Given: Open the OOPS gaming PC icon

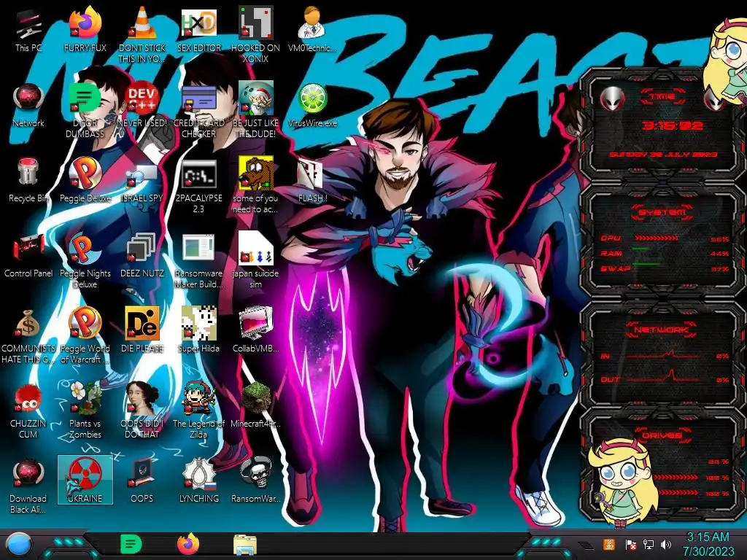Looking at the screenshot, I should 142,481.
